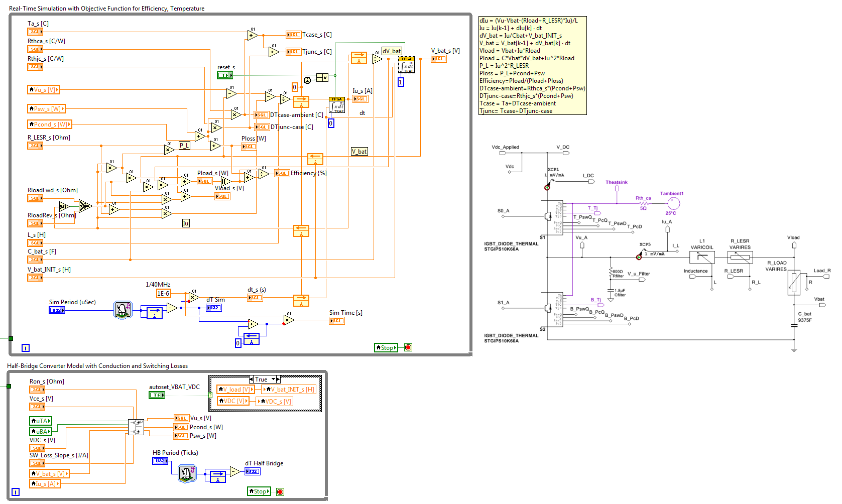Click the uTA boolean local variable
The height and width of the screenshot is (504, 842).
41,421
